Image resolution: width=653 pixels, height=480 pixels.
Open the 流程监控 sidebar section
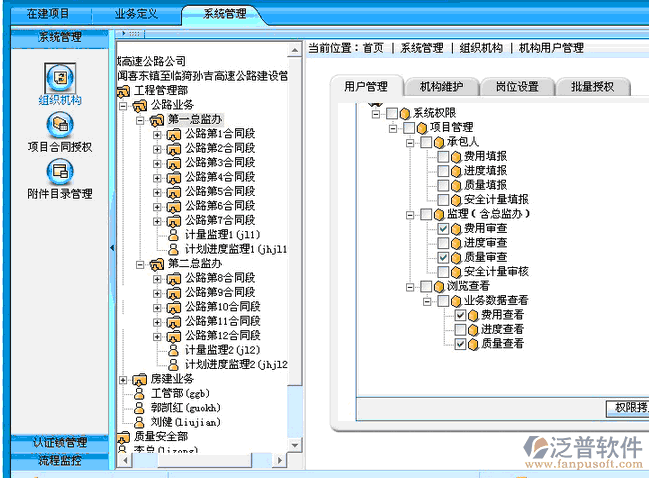coord(60,460)
